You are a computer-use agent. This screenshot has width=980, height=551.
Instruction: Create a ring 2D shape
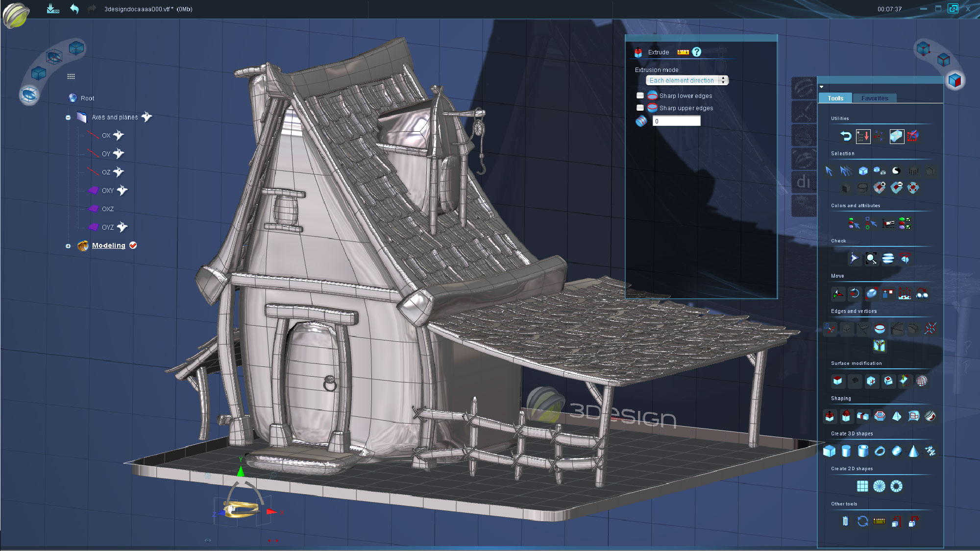pyautogui.click(x=896, y=486)
